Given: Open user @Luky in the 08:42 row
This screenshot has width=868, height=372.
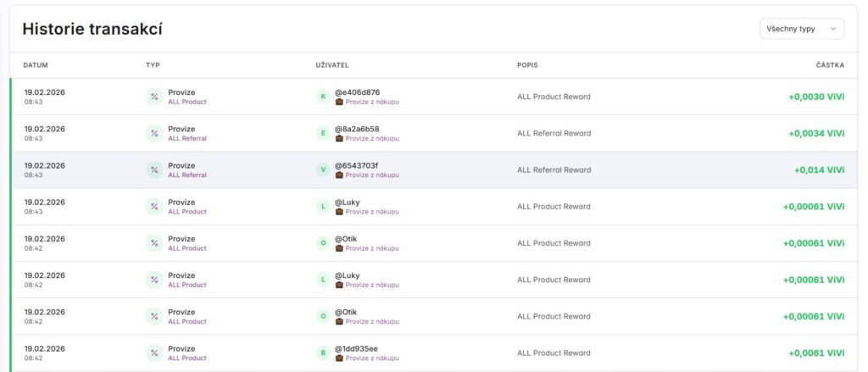Looking at the screenshot, I should 347,275.
